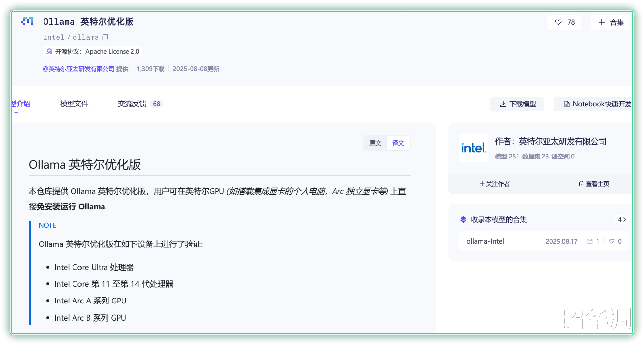644x345 pixels.
Task: Open the 模型文件 tab
Action: point(74,104)
